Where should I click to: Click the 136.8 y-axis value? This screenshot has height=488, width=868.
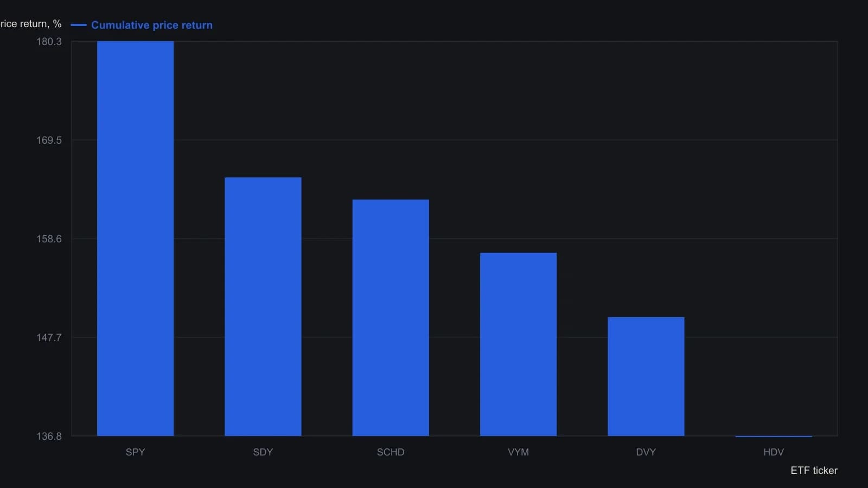coord(49,436)
